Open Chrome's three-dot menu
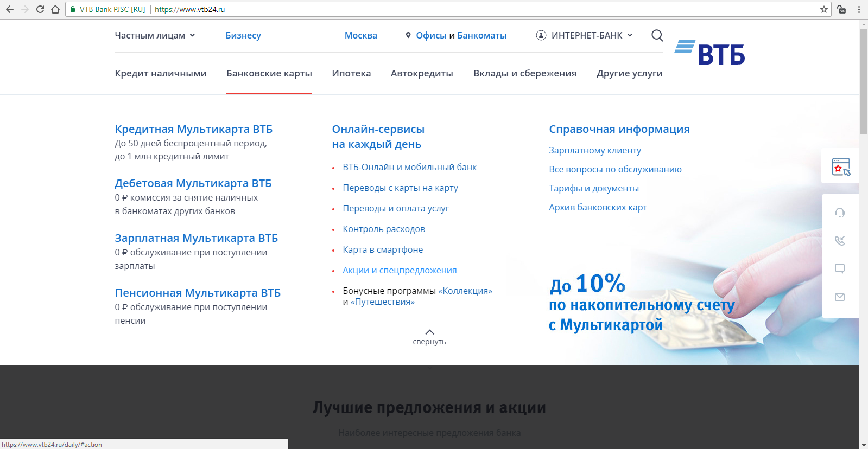This screenshot has width=868, height=449. pos(859,9)
